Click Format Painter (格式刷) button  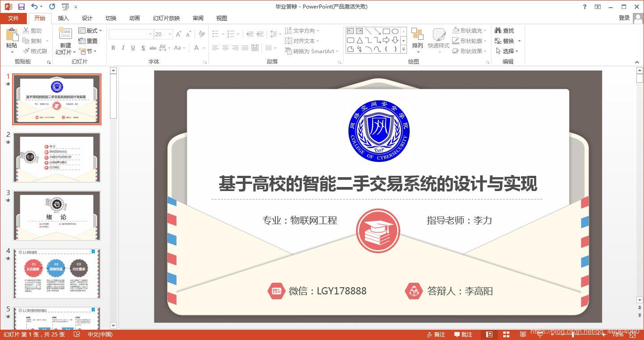pos(35,51)
